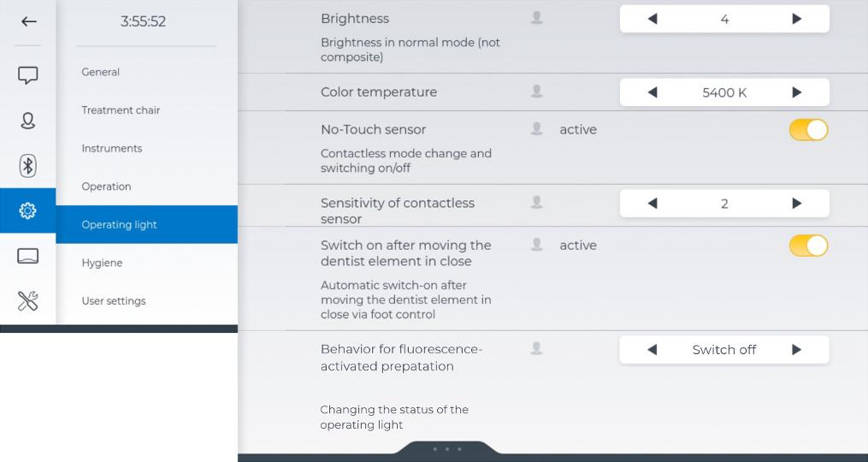
Task: Open the messages speech bubble icon
Action: pyautogui.click(x=28, y=75)
